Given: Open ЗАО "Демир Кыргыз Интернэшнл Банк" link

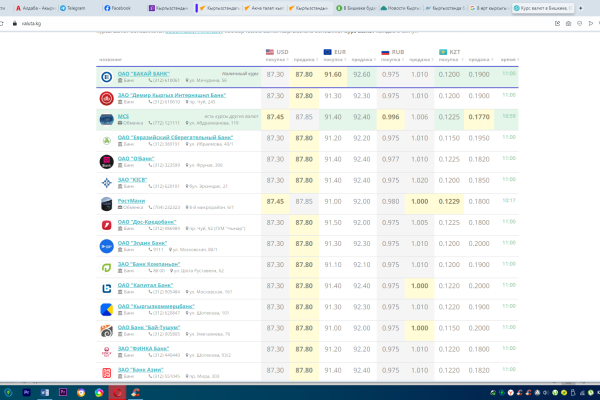Looking at the screenshot, I should [x=172, y=95].
